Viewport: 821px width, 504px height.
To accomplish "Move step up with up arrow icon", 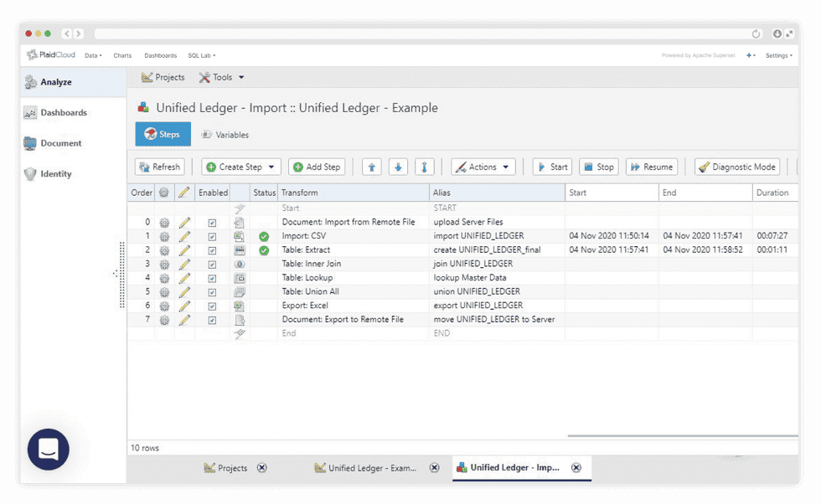I will 372,167.
